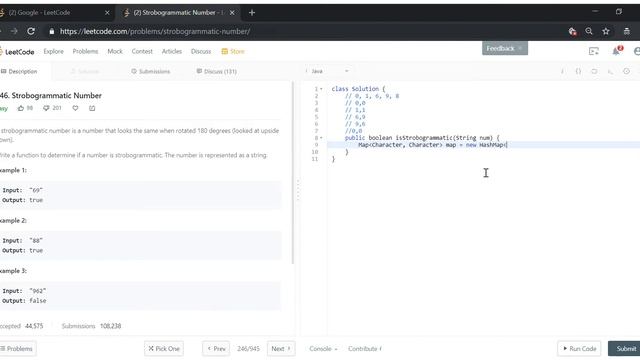Go to the Next problem

click(x=281, y=349)
